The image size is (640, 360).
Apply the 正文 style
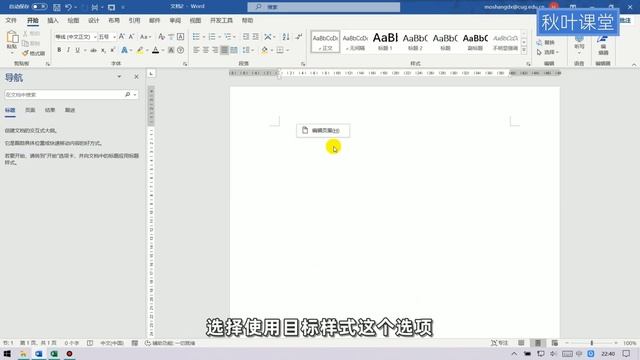[x=325, y=42]
